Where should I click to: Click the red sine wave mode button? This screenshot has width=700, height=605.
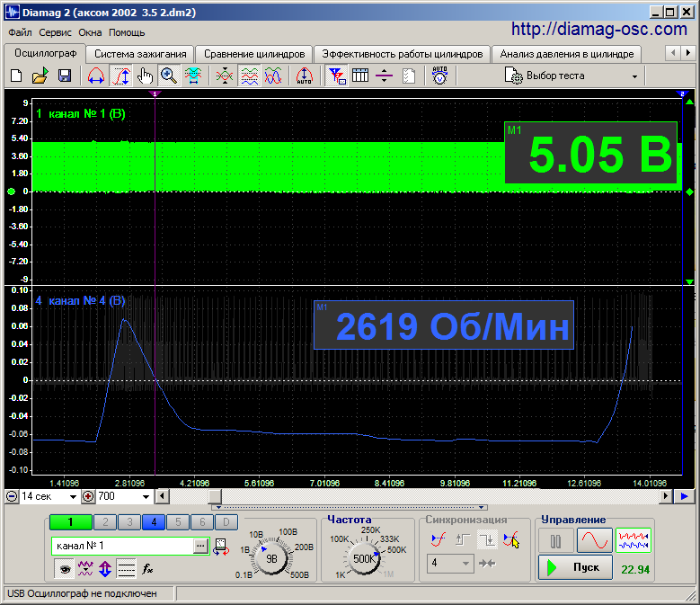[595, 540]
